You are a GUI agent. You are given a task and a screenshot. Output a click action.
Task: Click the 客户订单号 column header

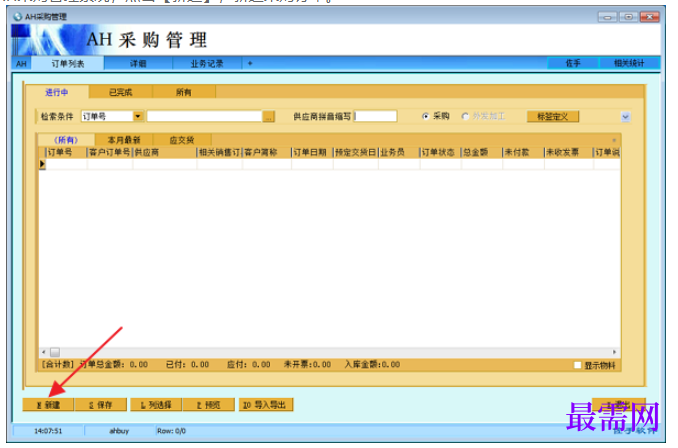110,152
